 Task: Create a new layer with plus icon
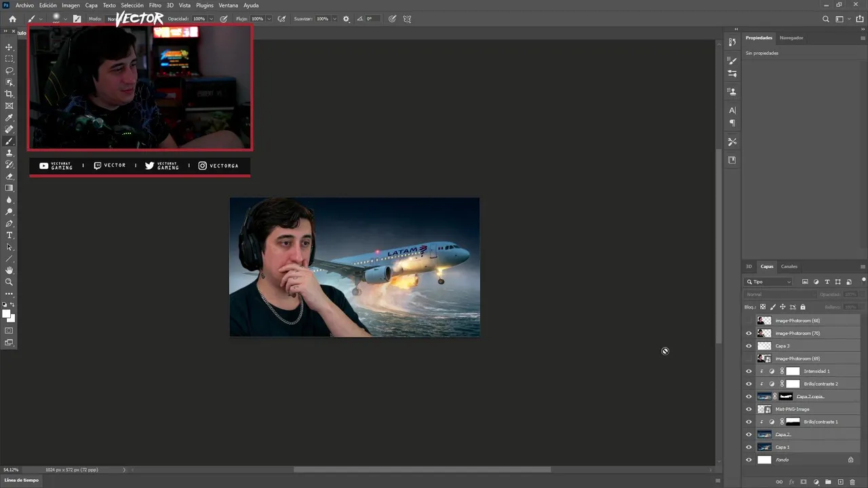click(840, 482)
